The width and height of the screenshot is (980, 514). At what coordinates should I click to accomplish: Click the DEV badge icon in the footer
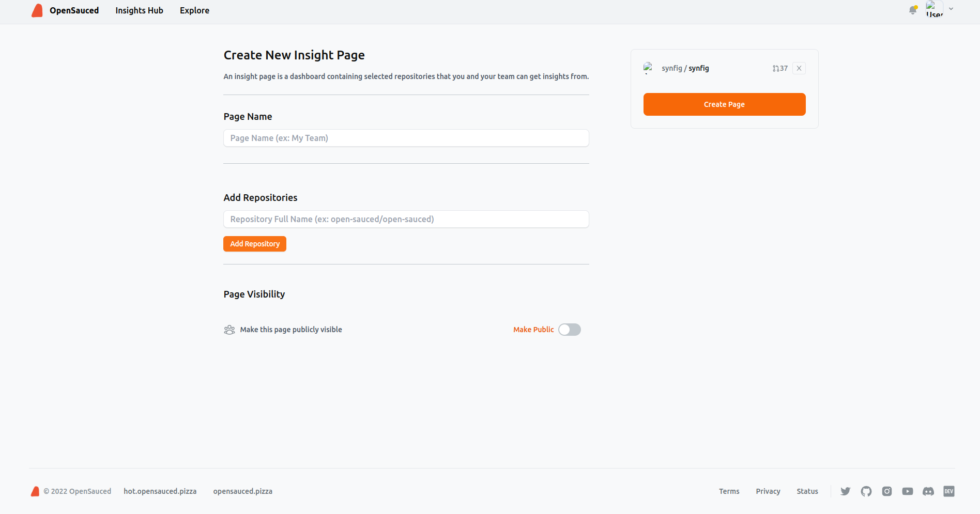pyautogui.click(x=949, y=491)
